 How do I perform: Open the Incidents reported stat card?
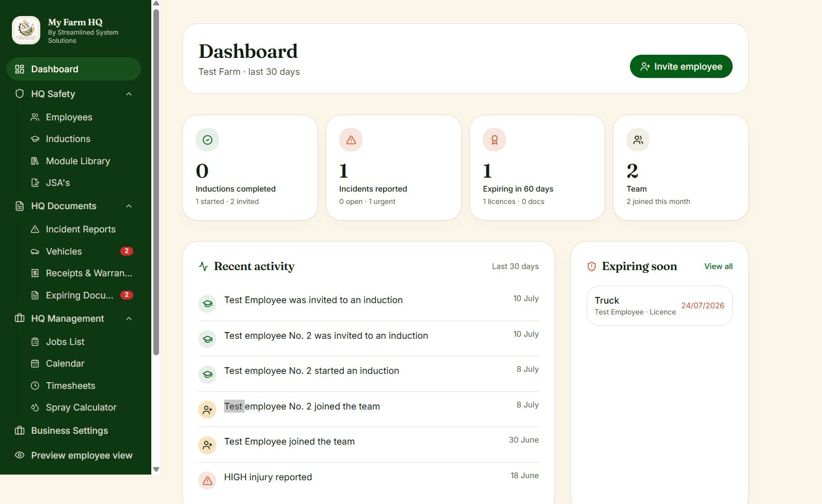click(x=394, y=168)
